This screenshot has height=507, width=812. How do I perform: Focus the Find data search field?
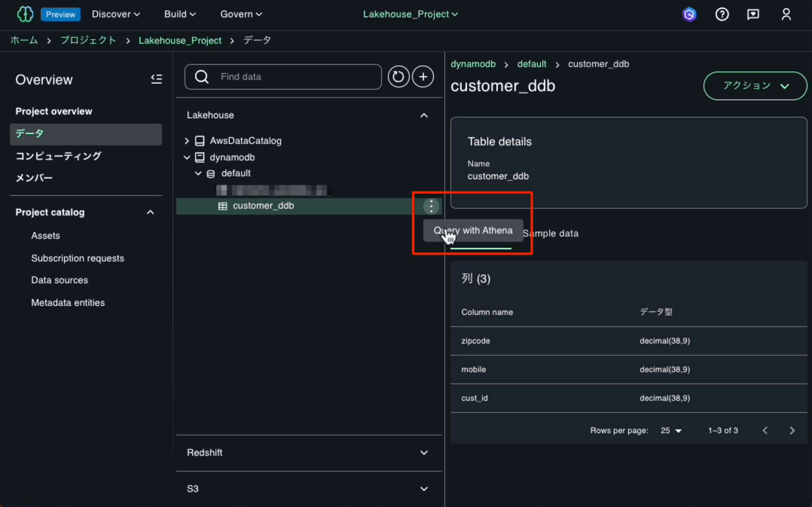[283, 77]
